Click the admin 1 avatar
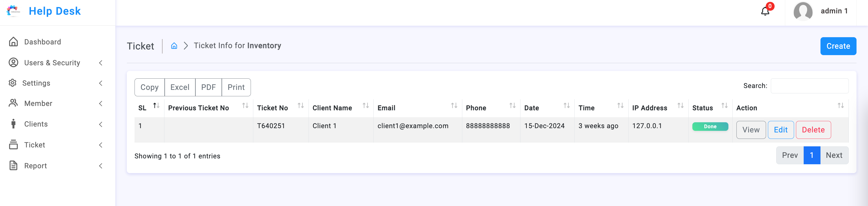 pos(803,11)
